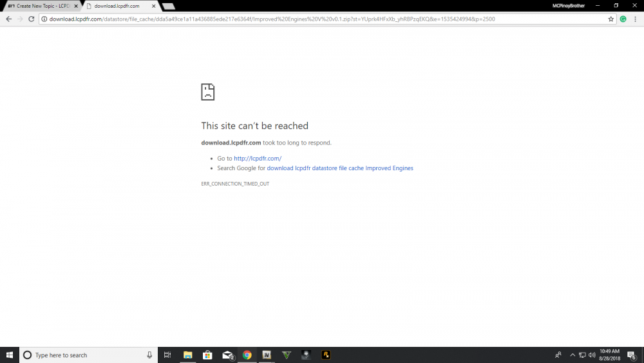Open the network status tray icon
Image resolution: width=644 pixels, height=363 pixels.
(582, 355)
